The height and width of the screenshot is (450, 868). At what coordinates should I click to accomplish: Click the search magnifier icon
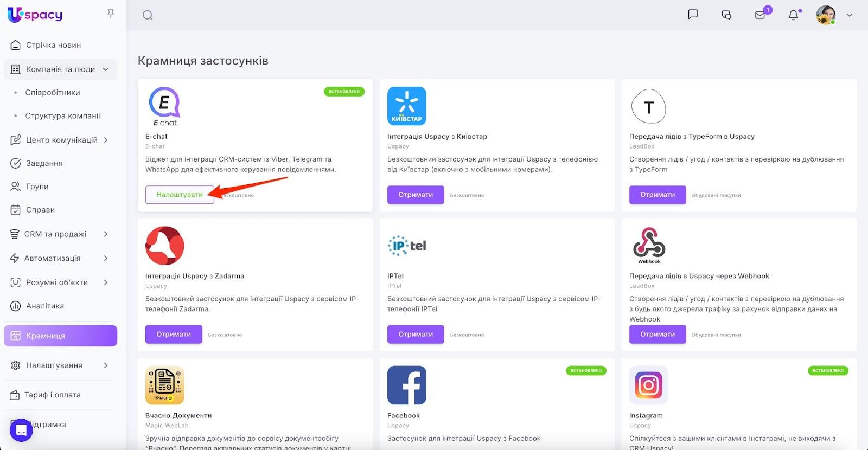(148, 15)
